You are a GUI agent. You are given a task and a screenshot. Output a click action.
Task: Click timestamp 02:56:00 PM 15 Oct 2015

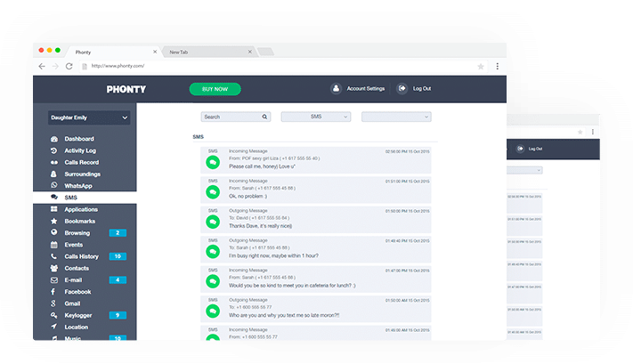click(408, 151)
